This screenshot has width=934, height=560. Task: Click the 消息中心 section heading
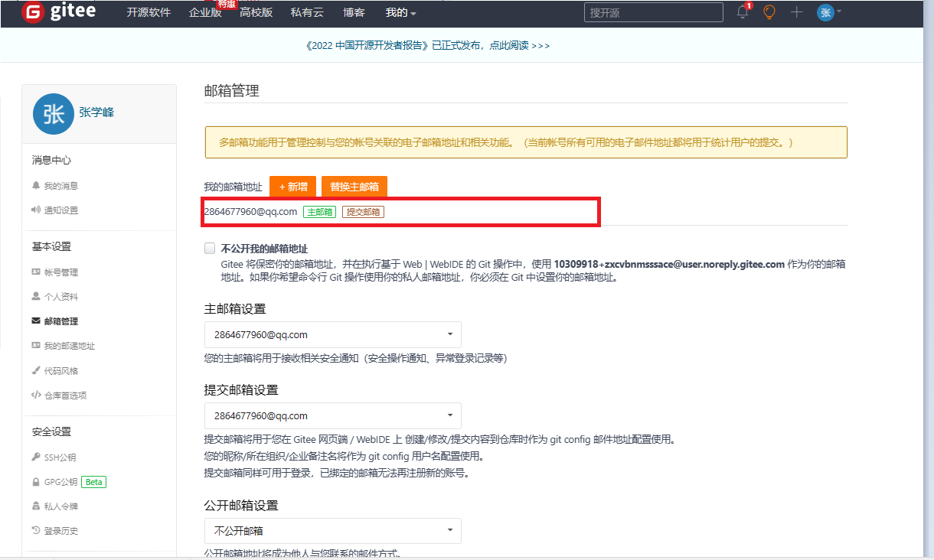coord(51,160)
